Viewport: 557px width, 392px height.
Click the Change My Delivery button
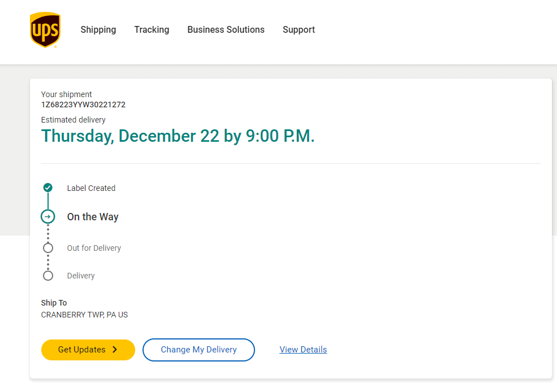pos(198,350)
